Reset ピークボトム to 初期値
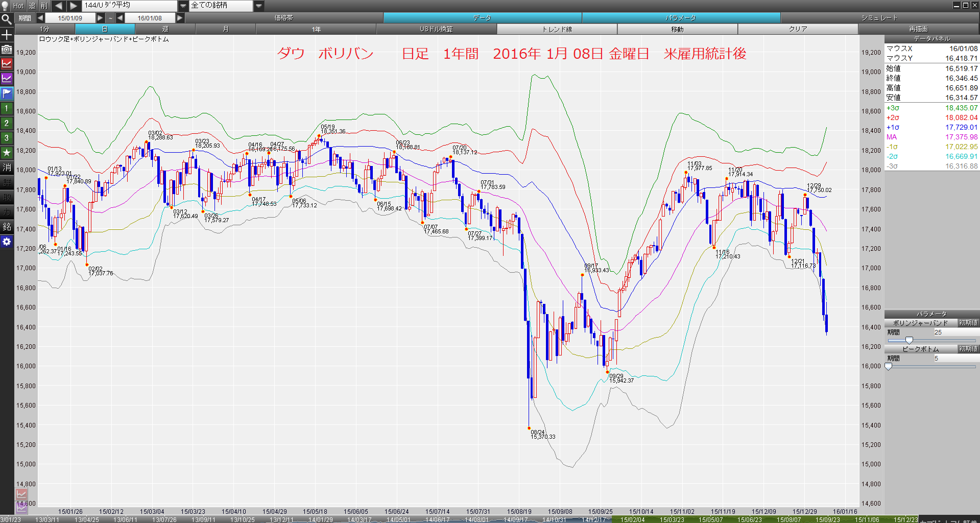This screenshot has height=523, width=980. (x=968, y=349)
